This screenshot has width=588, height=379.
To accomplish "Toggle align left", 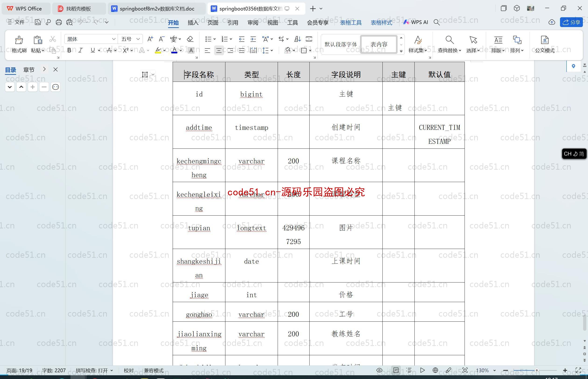I will (x=207, y=50).
